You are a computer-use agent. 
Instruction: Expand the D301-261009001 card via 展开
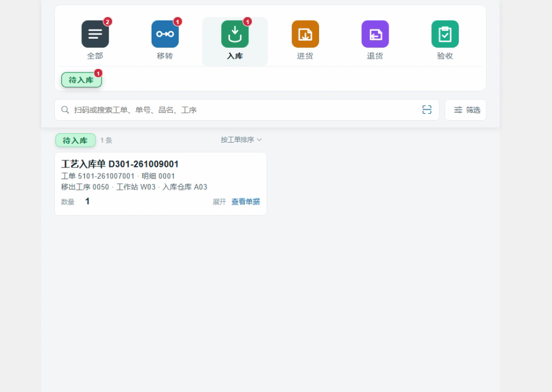tap(219, 202)
